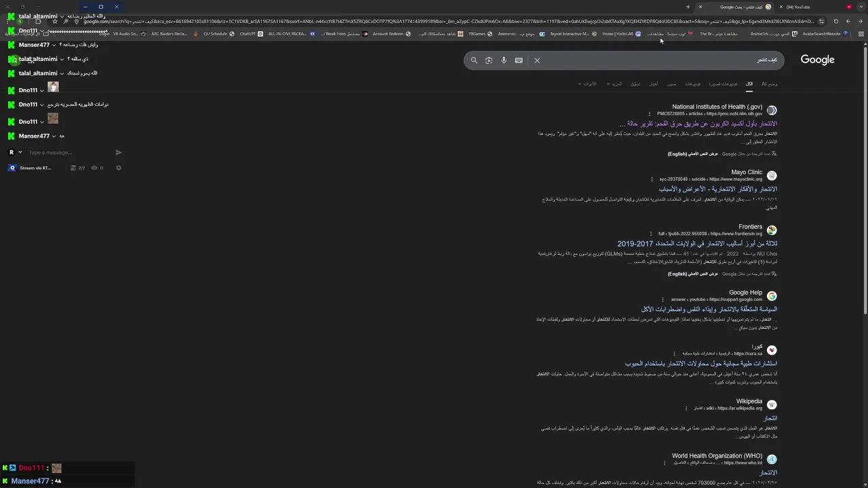868x488 pixels.
Task: Open the on-screen keyboard input tool
Action: 519,60
